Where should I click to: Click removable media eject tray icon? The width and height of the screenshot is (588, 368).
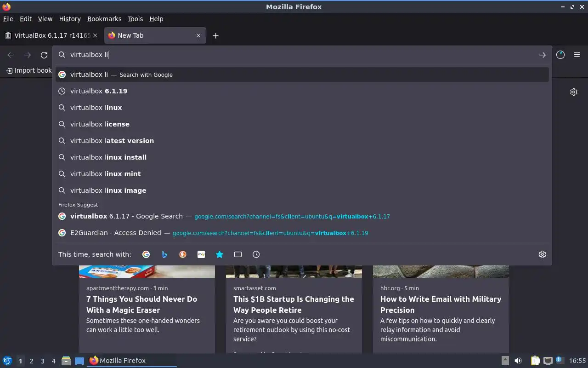(505, 361)
